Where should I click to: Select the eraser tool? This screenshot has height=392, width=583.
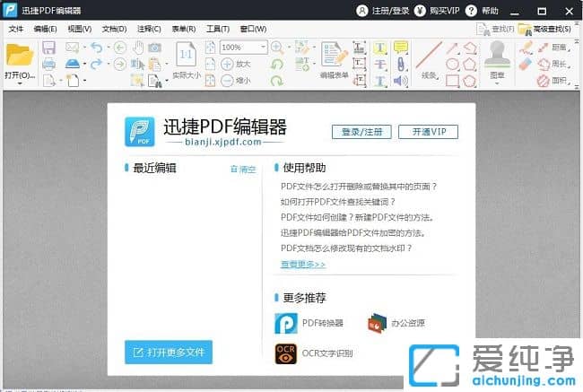526,64
